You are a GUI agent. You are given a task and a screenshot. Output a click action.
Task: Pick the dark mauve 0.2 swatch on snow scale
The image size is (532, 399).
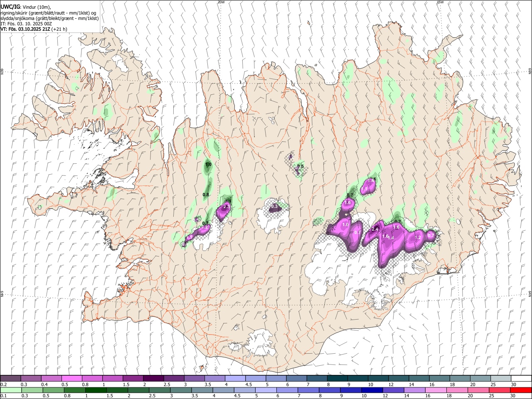point(11,379)
